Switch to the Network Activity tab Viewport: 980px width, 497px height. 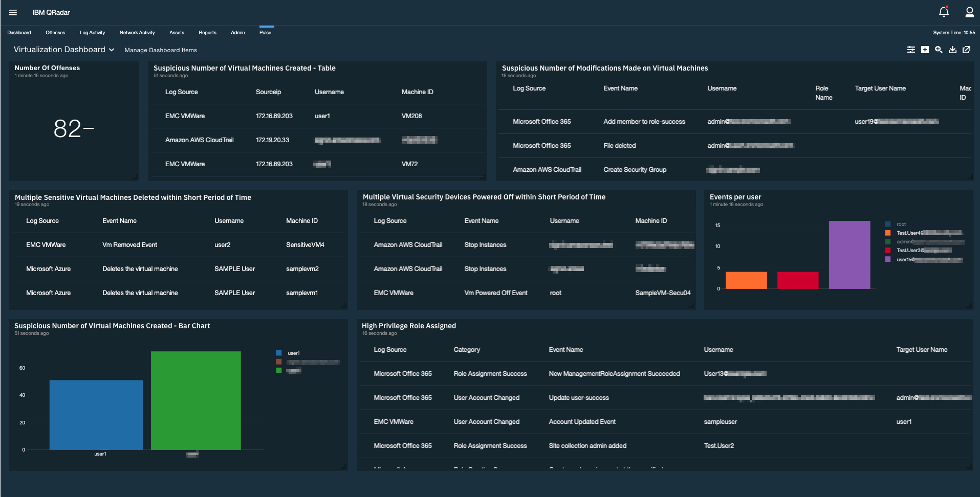point(137,32)
